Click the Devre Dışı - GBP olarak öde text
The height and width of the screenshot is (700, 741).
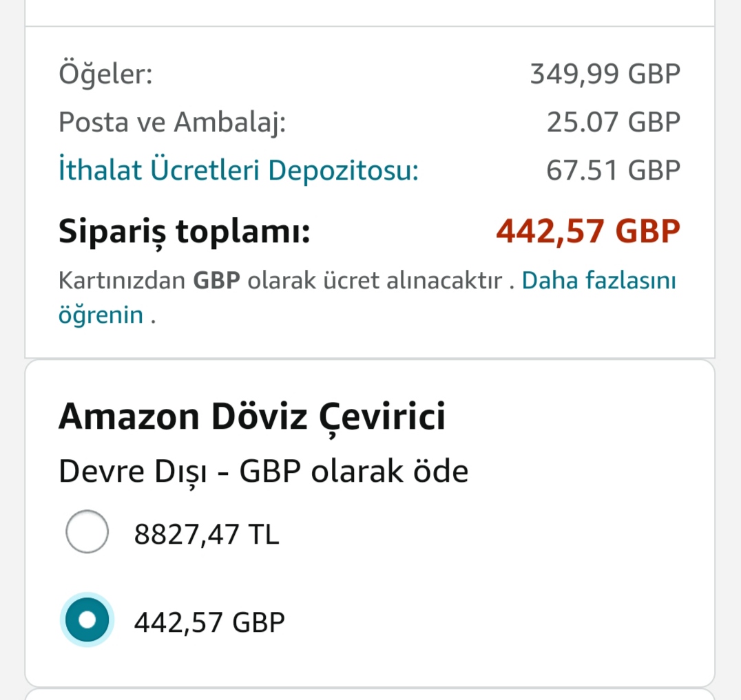coord(263,472)
